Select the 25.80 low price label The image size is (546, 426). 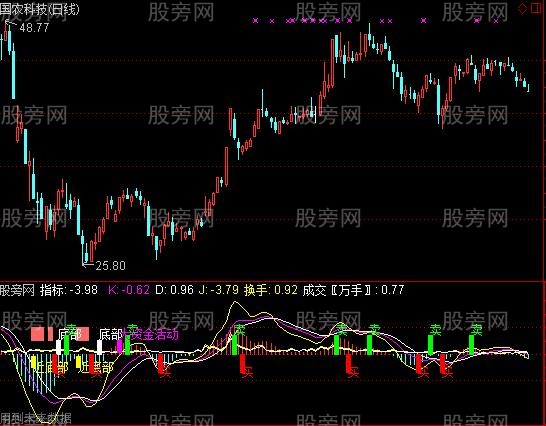pos(110,266)
